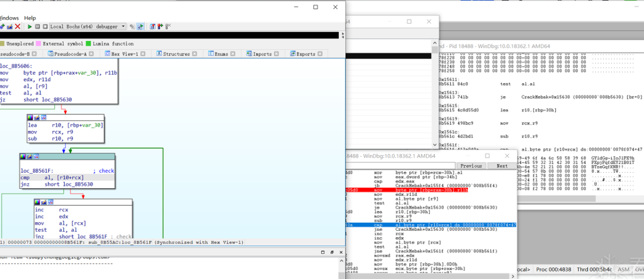Click the ASM indicator in the WinDbg status bar
This screenshot has height=279, width=644.
pos(623,269)
